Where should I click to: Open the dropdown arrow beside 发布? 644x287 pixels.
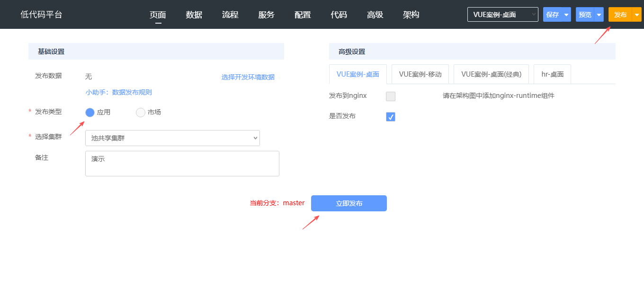pyautogui.click(x=637, y=15)
